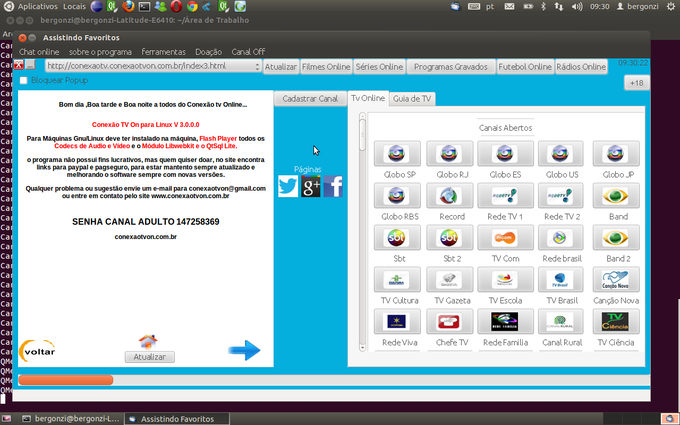Image resolution: width=680 pixels, height=425 pixels.
Task: Click the volume icon in system tray
Action: pos(577,7)
